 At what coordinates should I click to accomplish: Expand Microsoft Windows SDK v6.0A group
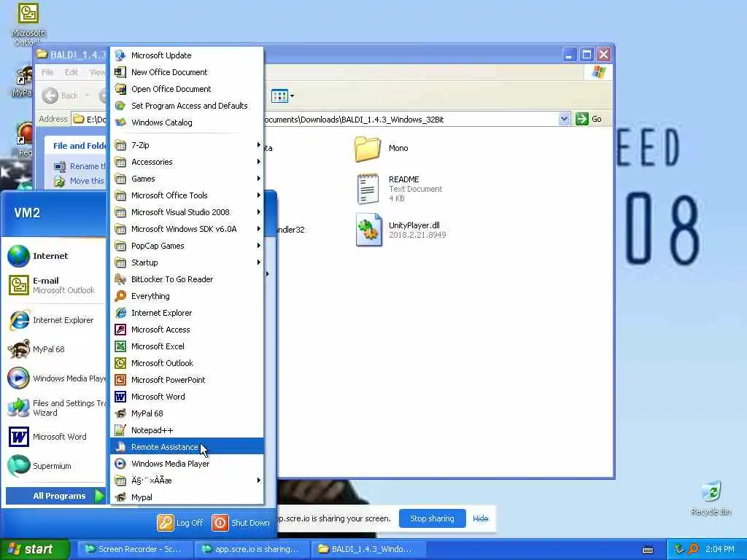(187, 228)
